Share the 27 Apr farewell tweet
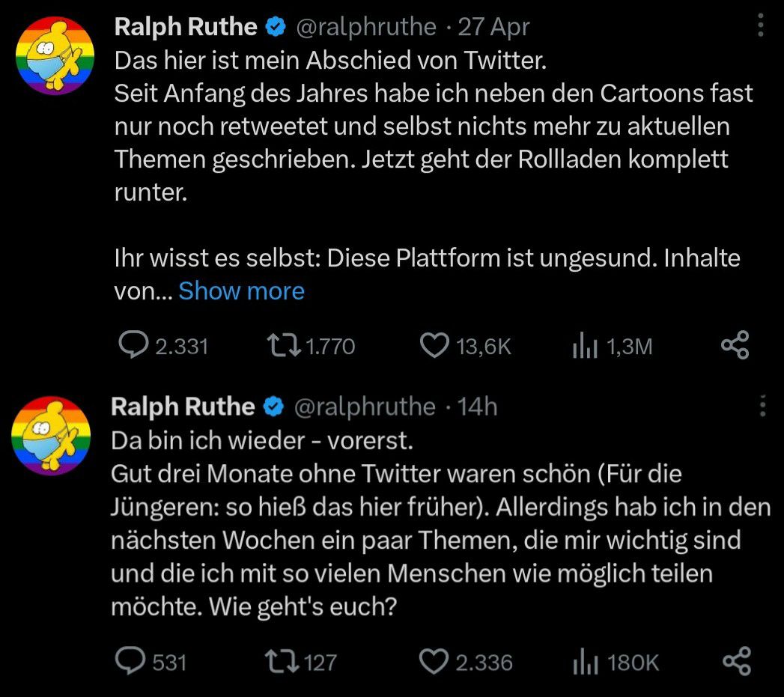Image resolution: width=784 pixels, height=697 pixels. (735, 345)
